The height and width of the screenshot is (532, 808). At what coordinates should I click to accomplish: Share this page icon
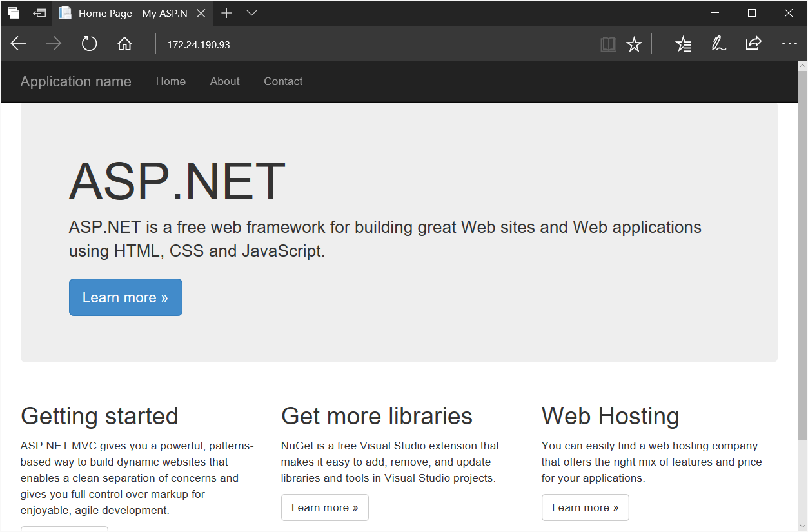(x=753, y=44)
